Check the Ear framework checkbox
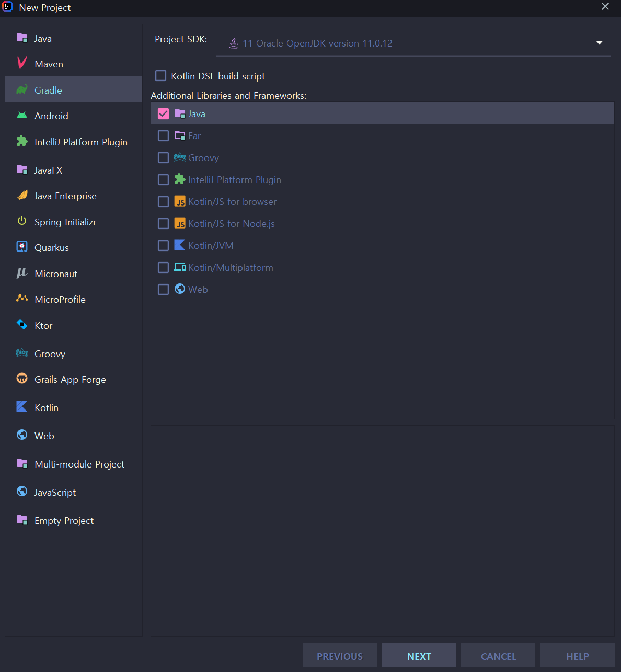Image resolution: width=621 pixels, height=672 pixels. [163, 135]
